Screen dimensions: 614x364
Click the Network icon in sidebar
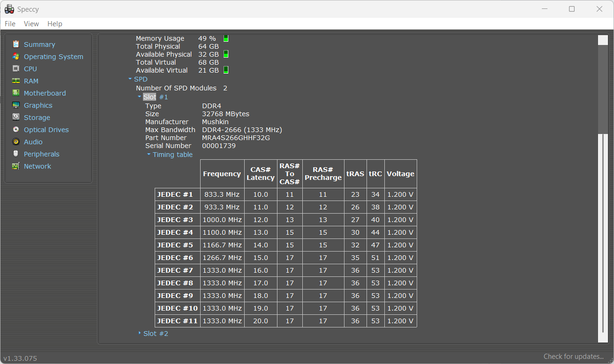pyautogui.click(x=16, y=166)
